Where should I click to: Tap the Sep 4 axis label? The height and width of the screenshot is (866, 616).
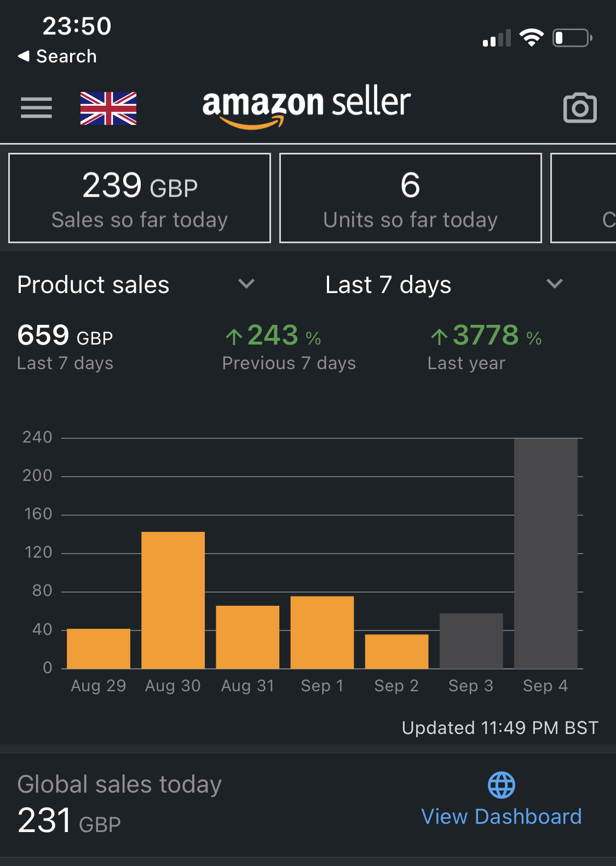click(x=545, y=686)
